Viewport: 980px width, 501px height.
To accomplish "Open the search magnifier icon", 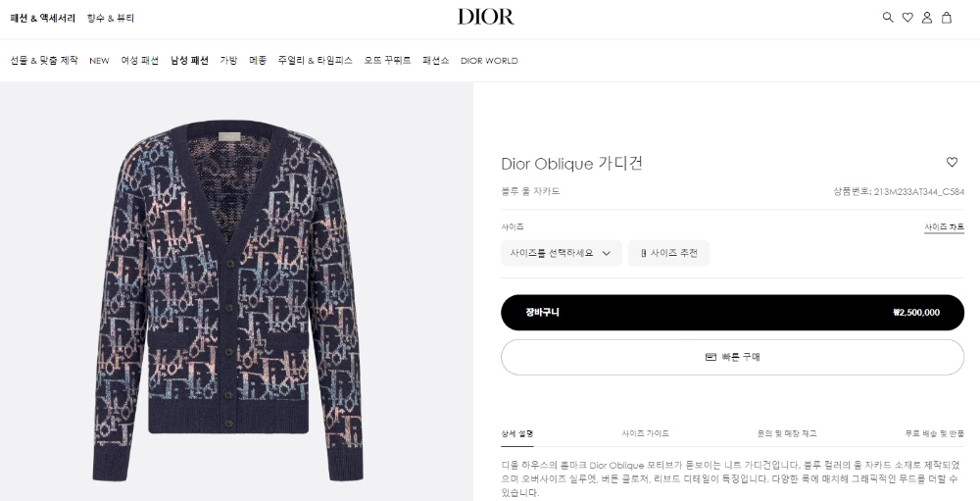I will click(x=888, y=18).
